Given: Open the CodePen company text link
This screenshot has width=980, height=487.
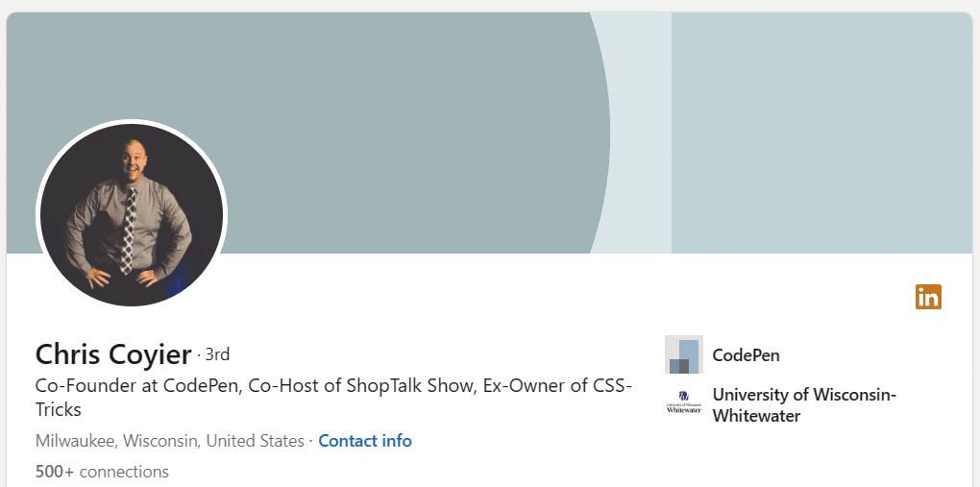Looking at the screenshot, I should (x=747, y=355).
